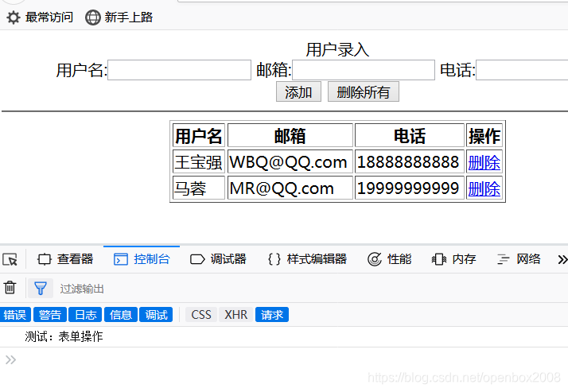Screen dimensions: 568x392
Task: Switch to the 网络 network tab
Action: tap(519, 259)
